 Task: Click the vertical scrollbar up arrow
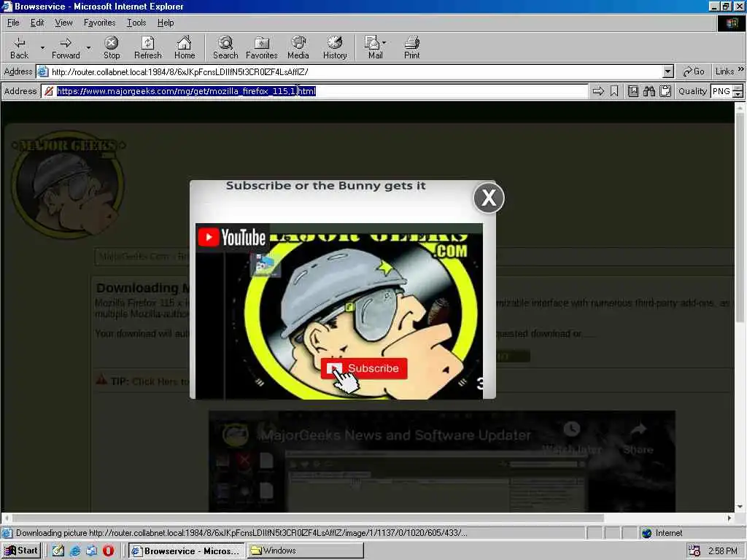pos(740,108)
